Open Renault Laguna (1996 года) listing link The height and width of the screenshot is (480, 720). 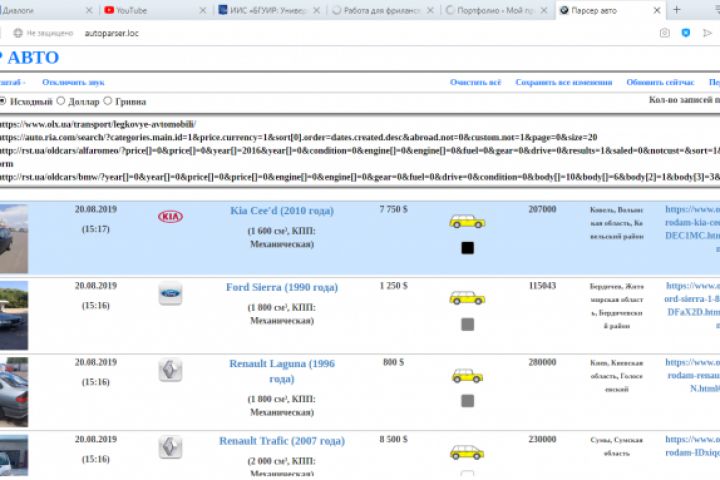pos(281,371)
